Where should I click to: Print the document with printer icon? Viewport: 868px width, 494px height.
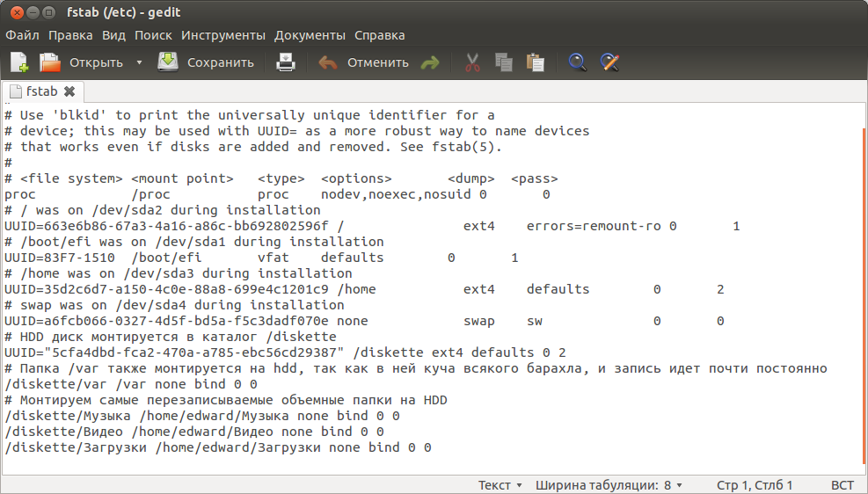pyautogui.click(x=286, y=62)
